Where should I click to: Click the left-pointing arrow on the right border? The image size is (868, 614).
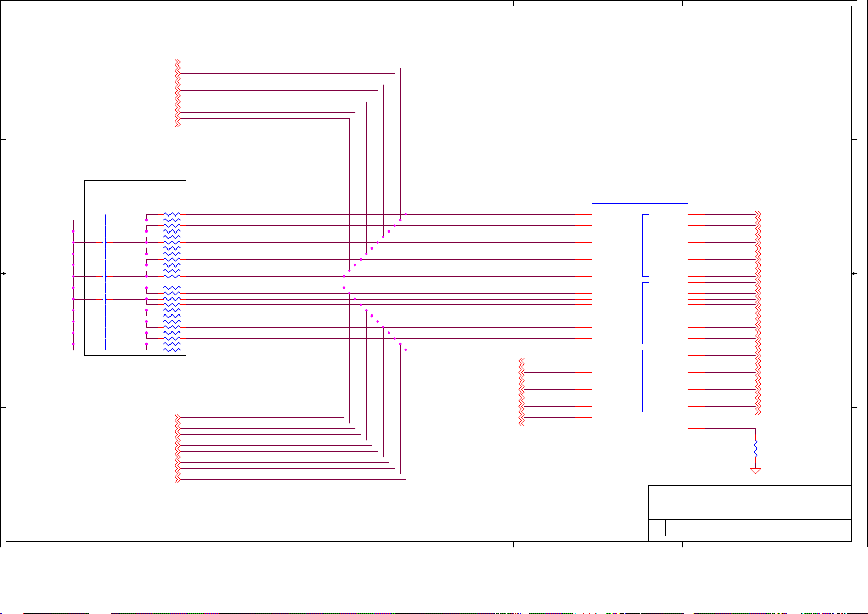[x=854, y=274]
